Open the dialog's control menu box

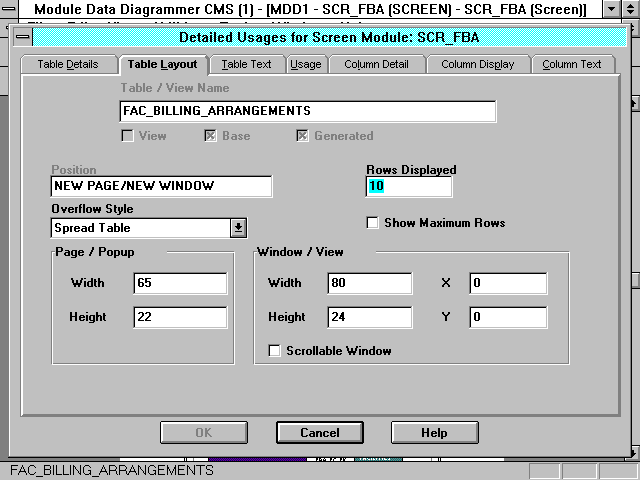pos(23,38)
